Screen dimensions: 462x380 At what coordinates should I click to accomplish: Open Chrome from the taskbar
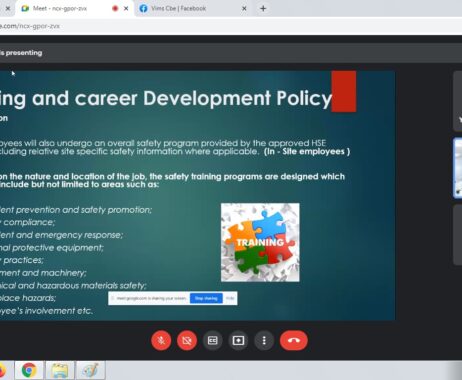pyautogui.click(x=29, y=370)
